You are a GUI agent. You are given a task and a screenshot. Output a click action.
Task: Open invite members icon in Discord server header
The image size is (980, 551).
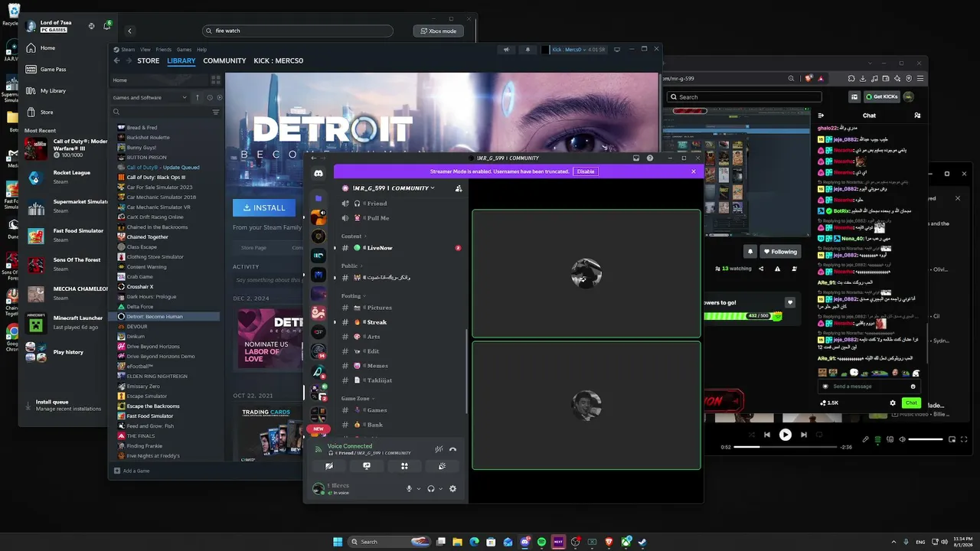pos(458,188)
